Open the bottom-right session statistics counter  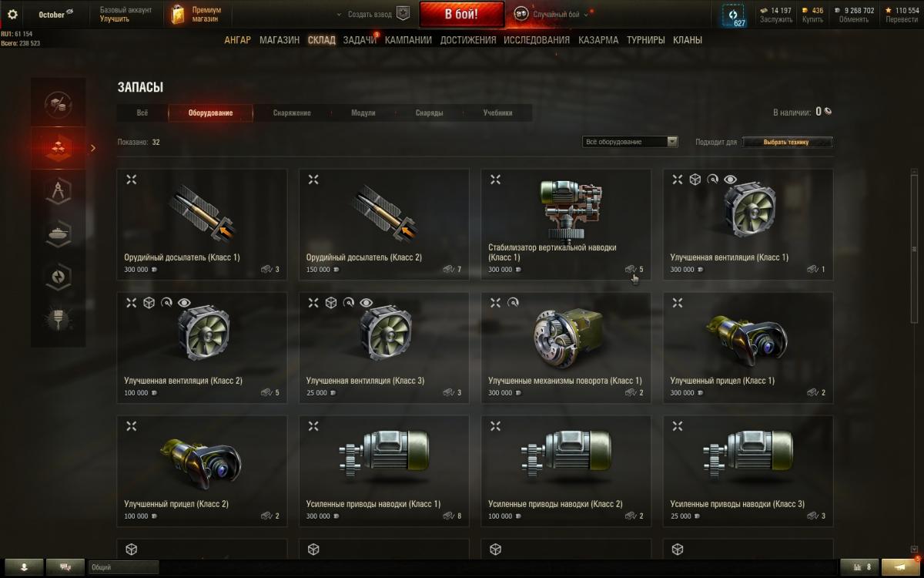click(859, 567)
